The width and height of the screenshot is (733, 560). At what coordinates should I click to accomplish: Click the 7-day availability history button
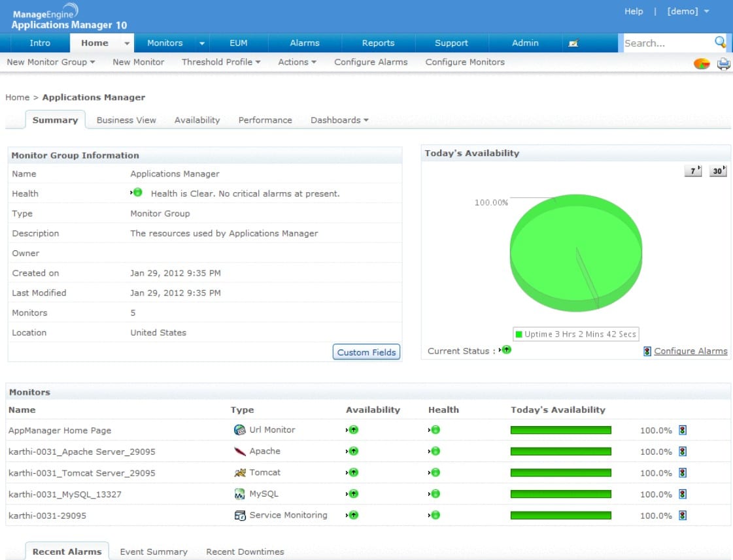point(693,171)
